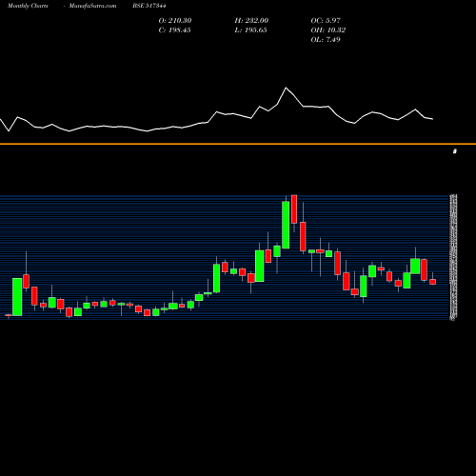
Task: Select the open value O: 210.30
Action: click(175, 21)
